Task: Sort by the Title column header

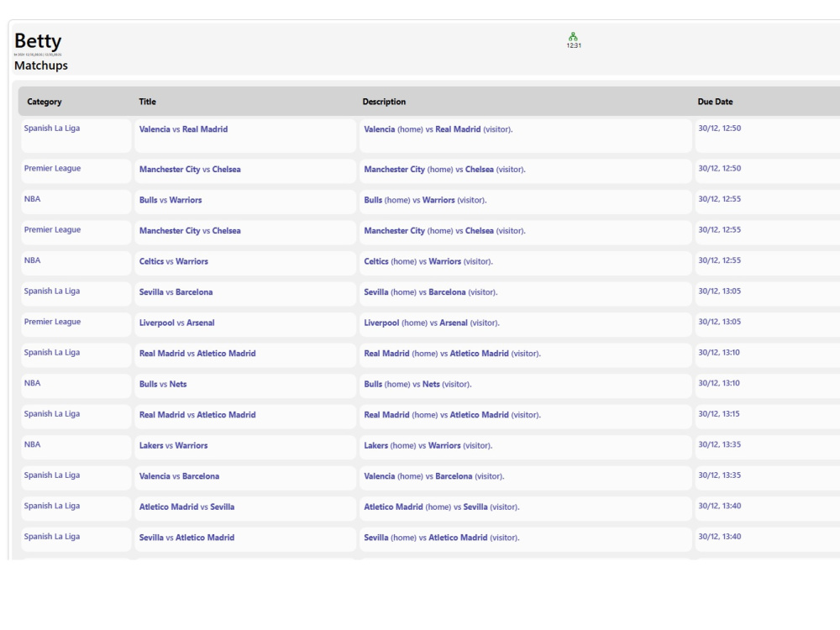Action: [x=147, y=102]
